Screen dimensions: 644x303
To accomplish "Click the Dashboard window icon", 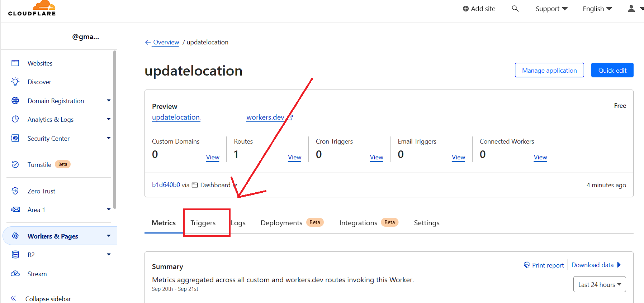I will pyautogui.click(x=195, y=185).
